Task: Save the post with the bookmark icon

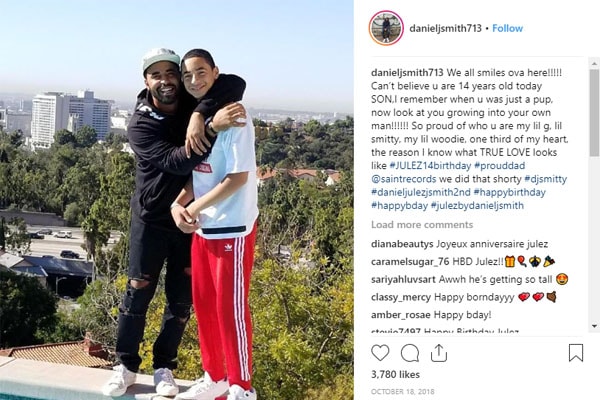Action: [x=576, y=353]
